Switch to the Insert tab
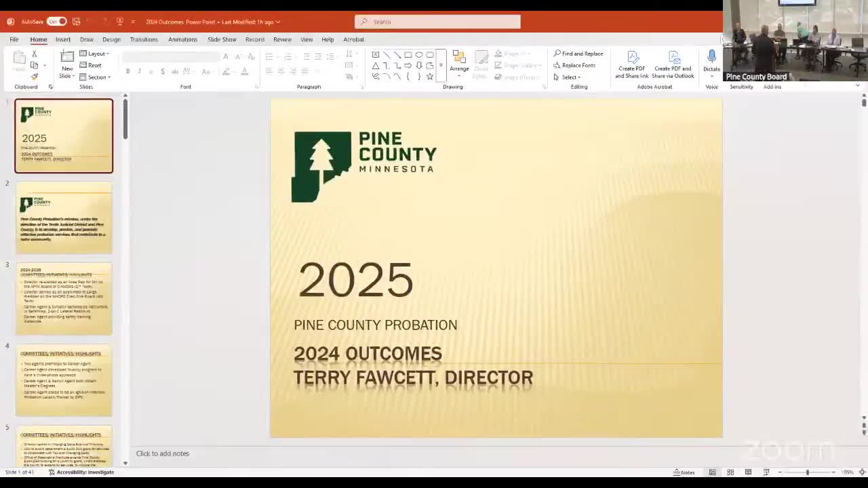The height and width of the screenshot is (488, 868). click(x=63, y=39)
